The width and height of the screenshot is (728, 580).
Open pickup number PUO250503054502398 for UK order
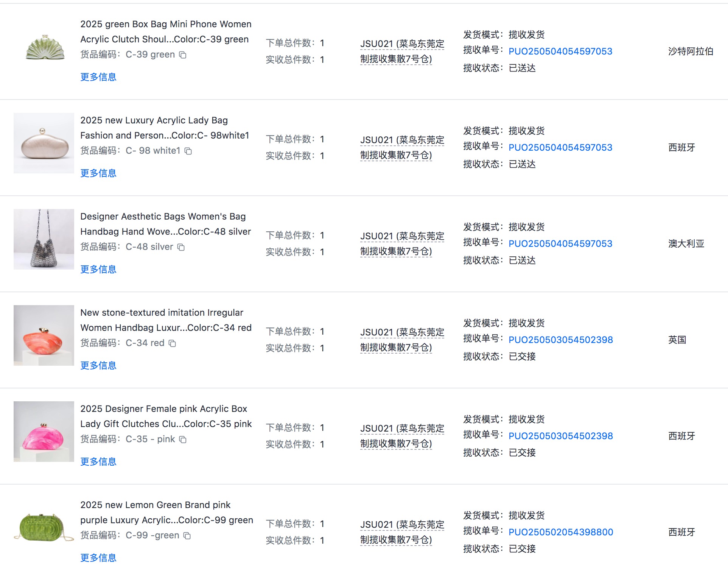point(561,340)
